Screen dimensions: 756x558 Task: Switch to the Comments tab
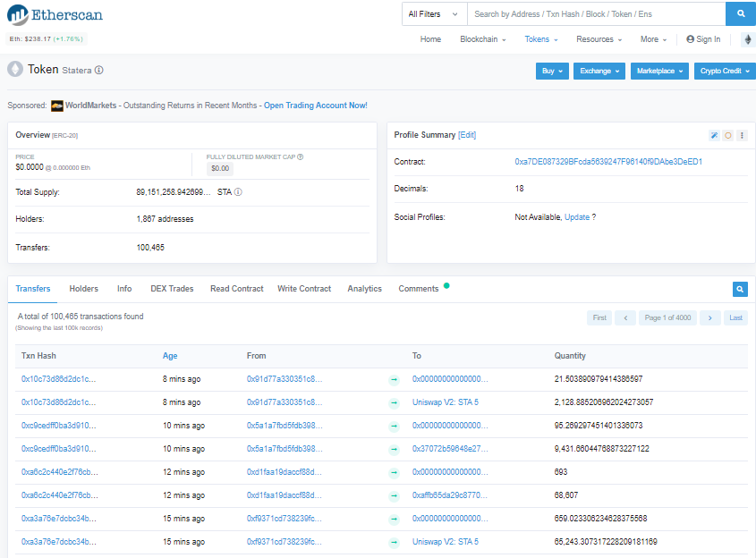419,289
